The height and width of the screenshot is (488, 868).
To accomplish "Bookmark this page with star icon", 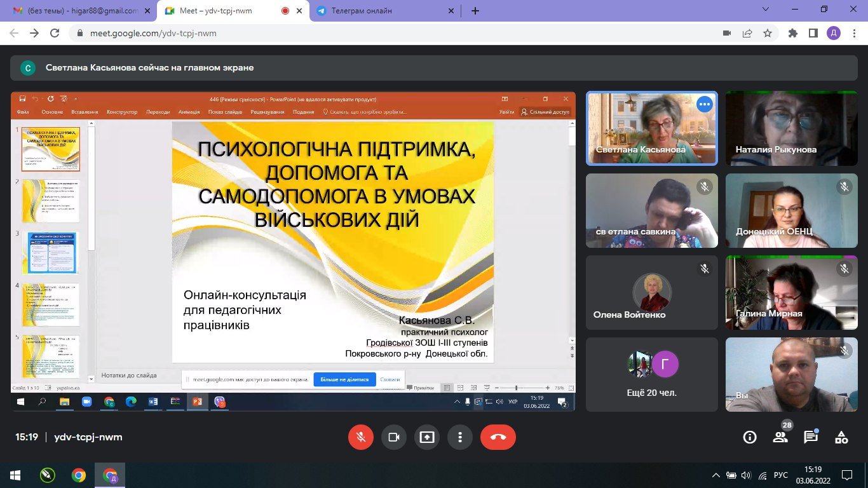I will tap(767, 33).
